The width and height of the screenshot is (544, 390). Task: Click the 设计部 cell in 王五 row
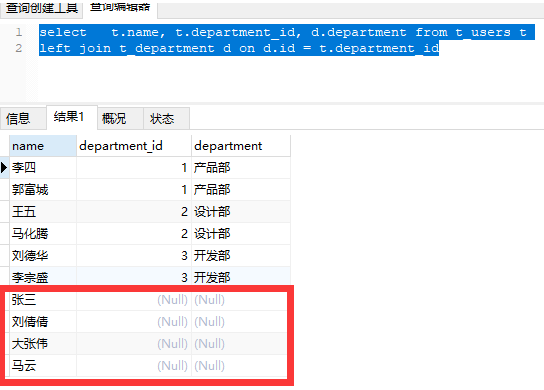click(x=241, y=212)
